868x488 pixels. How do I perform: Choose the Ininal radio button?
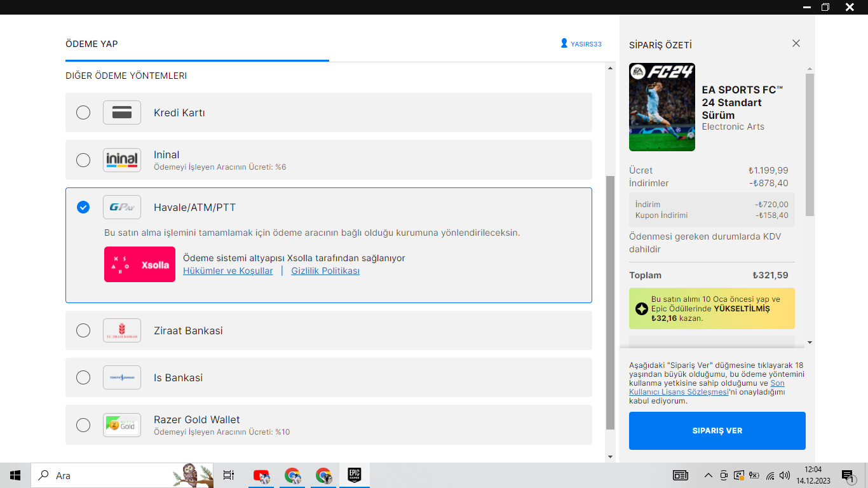click(x=83, y=160)
